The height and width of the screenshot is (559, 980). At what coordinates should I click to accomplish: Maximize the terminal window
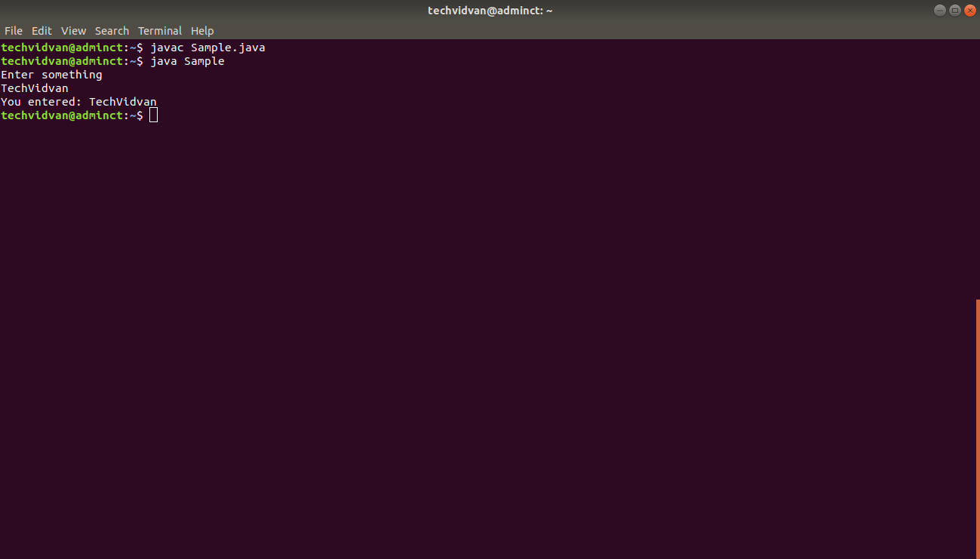point(955,11)
